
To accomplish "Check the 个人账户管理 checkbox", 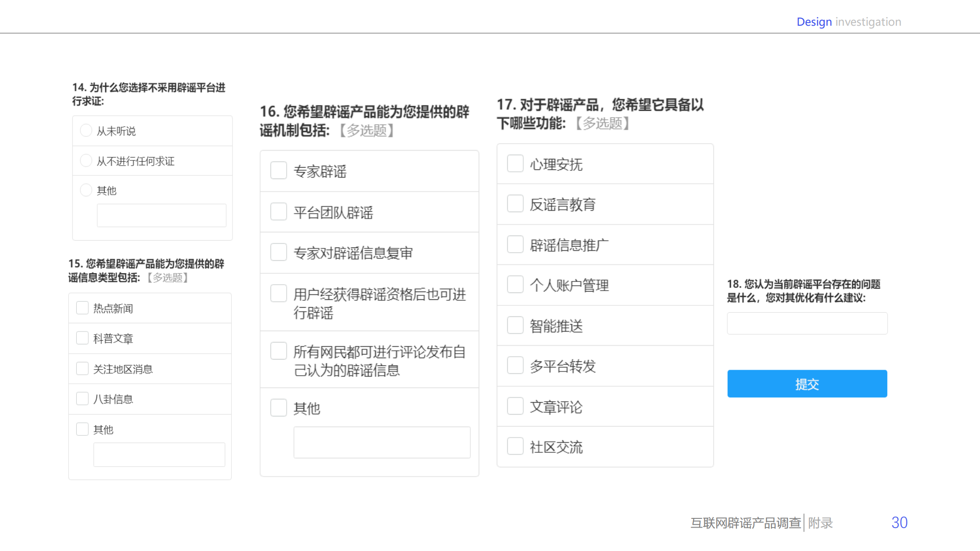I will [x=515, y=285].
